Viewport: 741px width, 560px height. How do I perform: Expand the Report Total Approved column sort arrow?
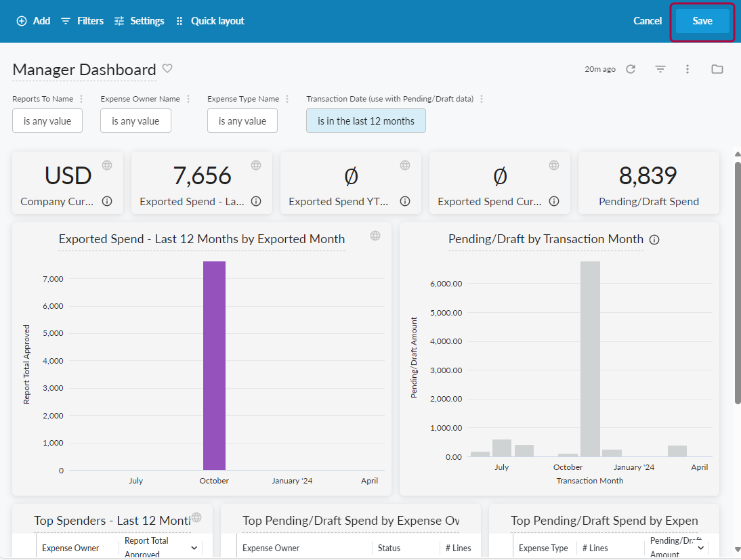click(194, 548)
